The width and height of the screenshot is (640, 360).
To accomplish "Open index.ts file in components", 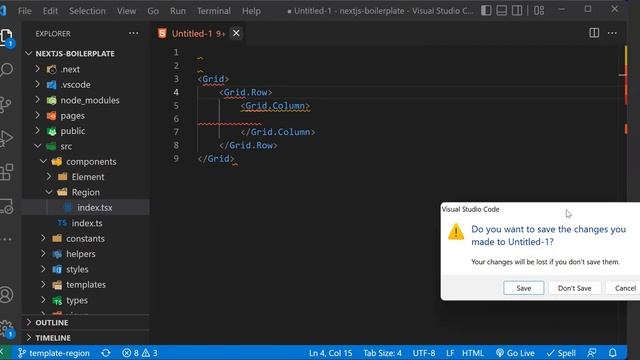I will tap(86, 223).
